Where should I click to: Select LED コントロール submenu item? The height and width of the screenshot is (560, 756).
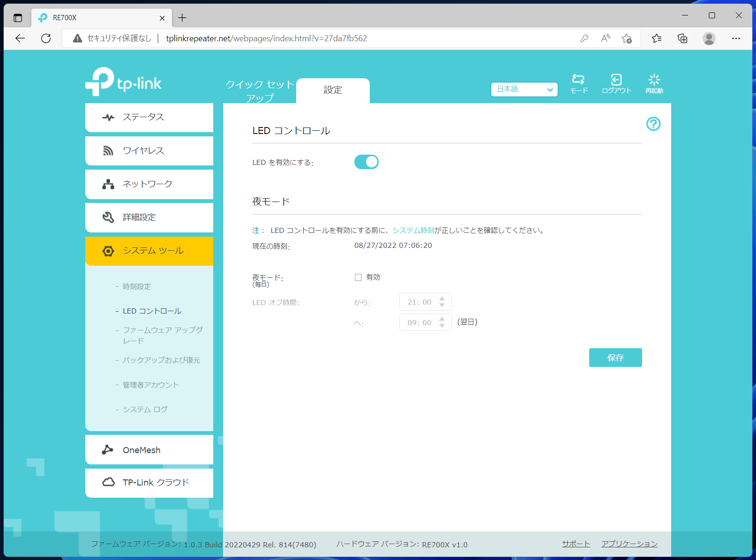[x=152, y=311]
